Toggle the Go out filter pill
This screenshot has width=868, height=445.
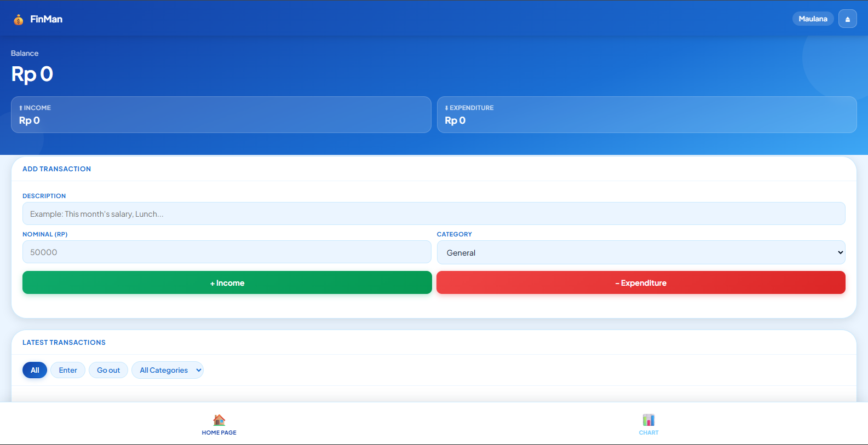(x=108, y=370)
